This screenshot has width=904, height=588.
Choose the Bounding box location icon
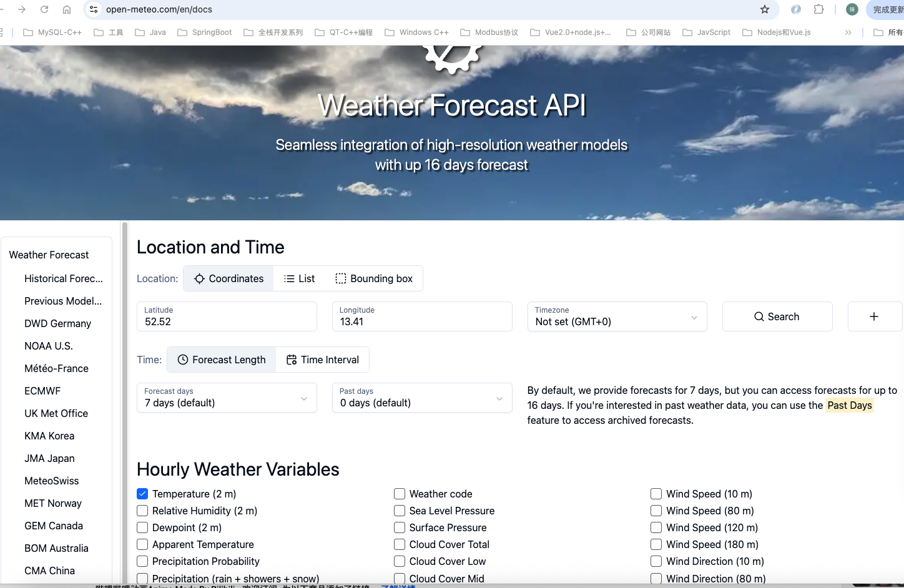point(340,278)
